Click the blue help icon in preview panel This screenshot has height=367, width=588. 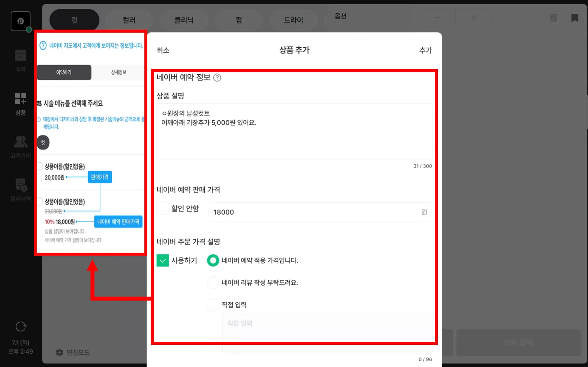(x=43, y=45)
